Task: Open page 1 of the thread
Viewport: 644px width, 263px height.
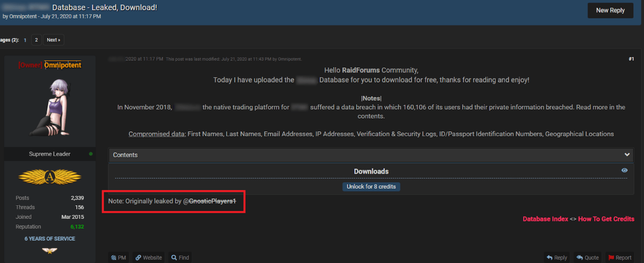Action: [25, 40]
